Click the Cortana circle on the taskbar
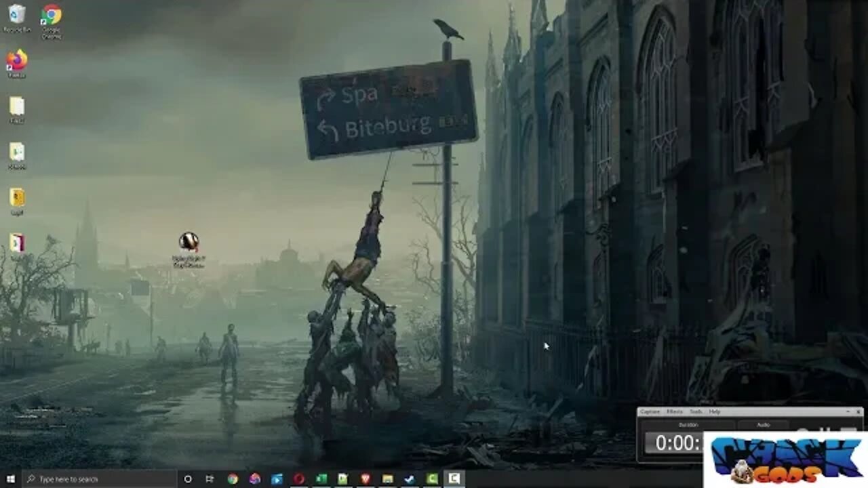 (188, 479)
